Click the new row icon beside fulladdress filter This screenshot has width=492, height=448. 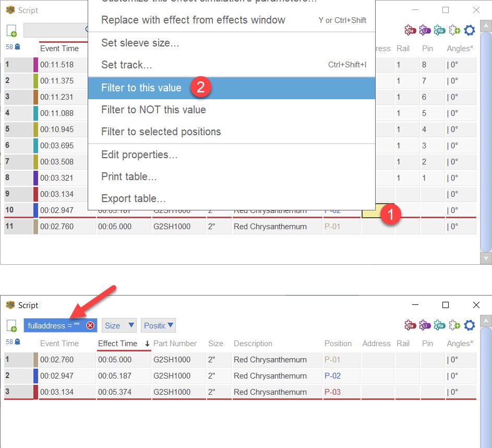click(x=12, y=326)
